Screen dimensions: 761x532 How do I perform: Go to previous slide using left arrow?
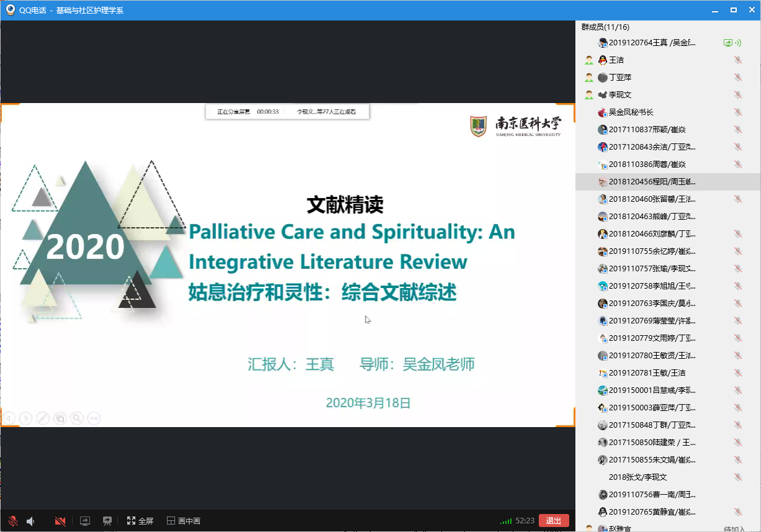[x=9, y=418]
